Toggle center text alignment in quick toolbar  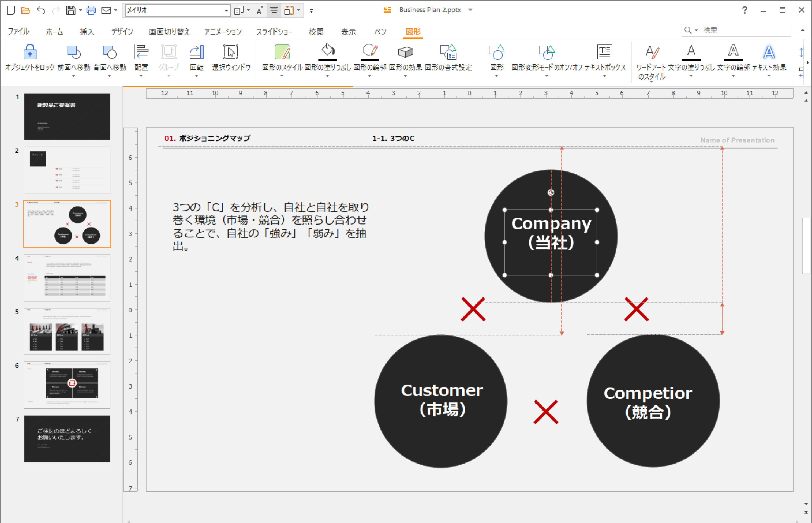(x=274, y=10)
